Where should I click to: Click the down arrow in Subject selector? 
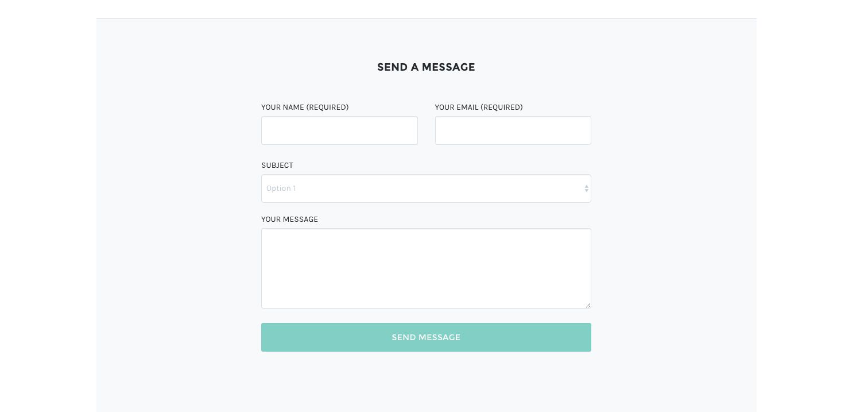point(586,191)
